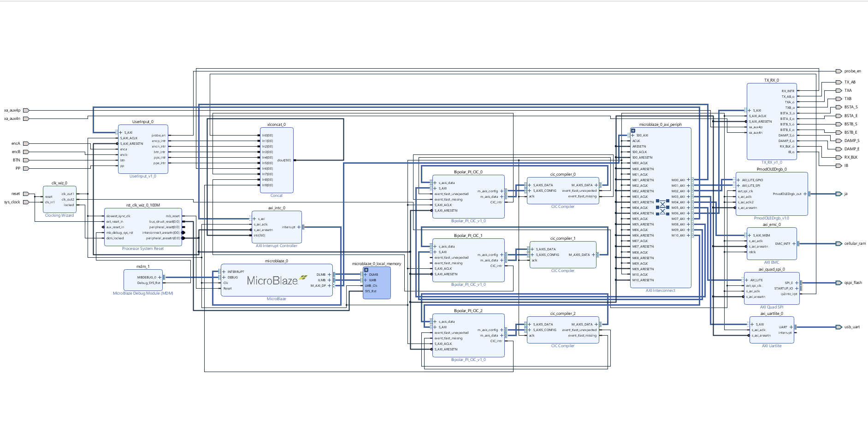
Task: Select the encA input port symbol
Action: [26, 144]
